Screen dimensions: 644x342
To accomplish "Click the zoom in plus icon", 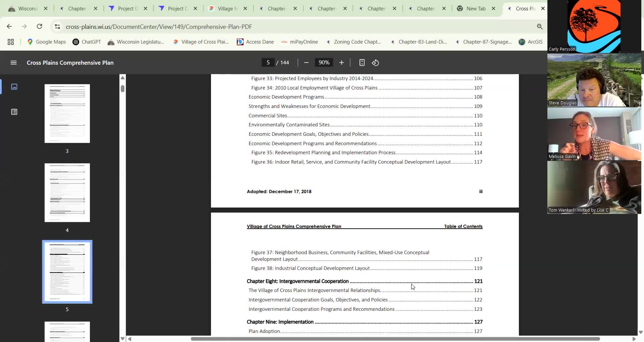I will (x=341, y=63).
